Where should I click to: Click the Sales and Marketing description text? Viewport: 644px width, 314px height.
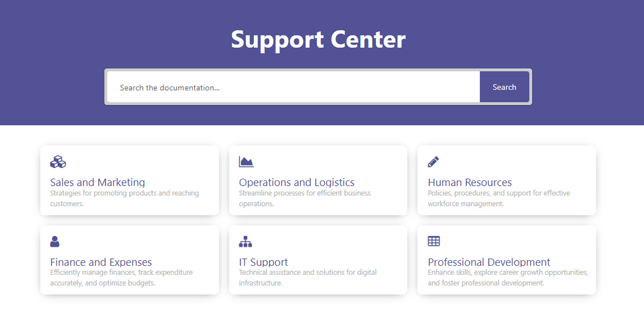point(125,198)
